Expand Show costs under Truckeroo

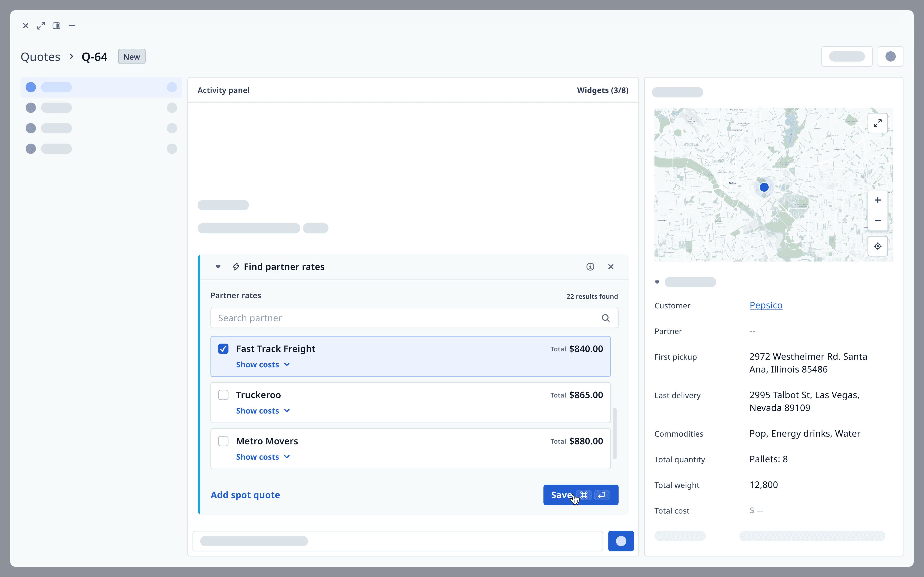pyautogui.click(x=263, y=411)
